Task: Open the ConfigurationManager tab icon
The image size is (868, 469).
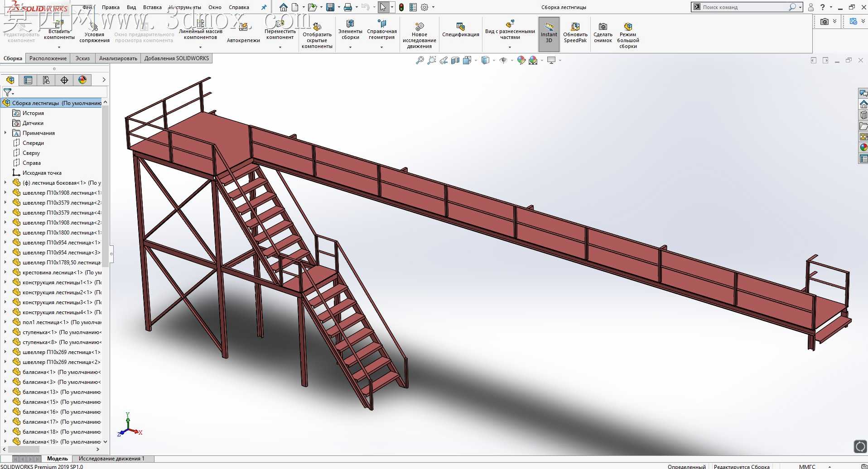Action: point(46,80)
